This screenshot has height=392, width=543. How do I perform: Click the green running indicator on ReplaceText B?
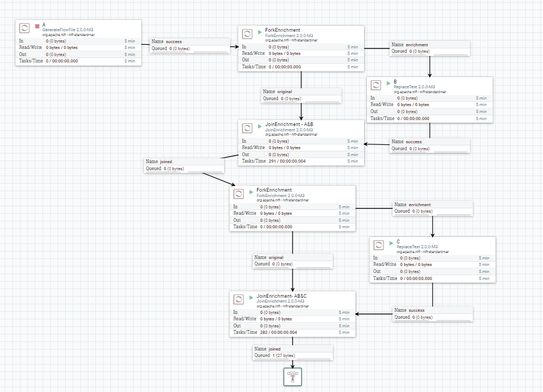click(x=387, y=84)
